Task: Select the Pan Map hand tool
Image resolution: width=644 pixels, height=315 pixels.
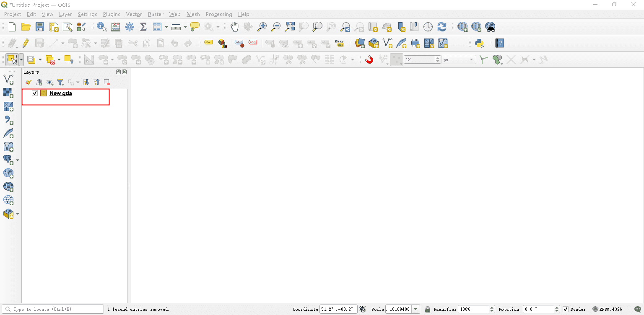Action: (x=234, y=27)
